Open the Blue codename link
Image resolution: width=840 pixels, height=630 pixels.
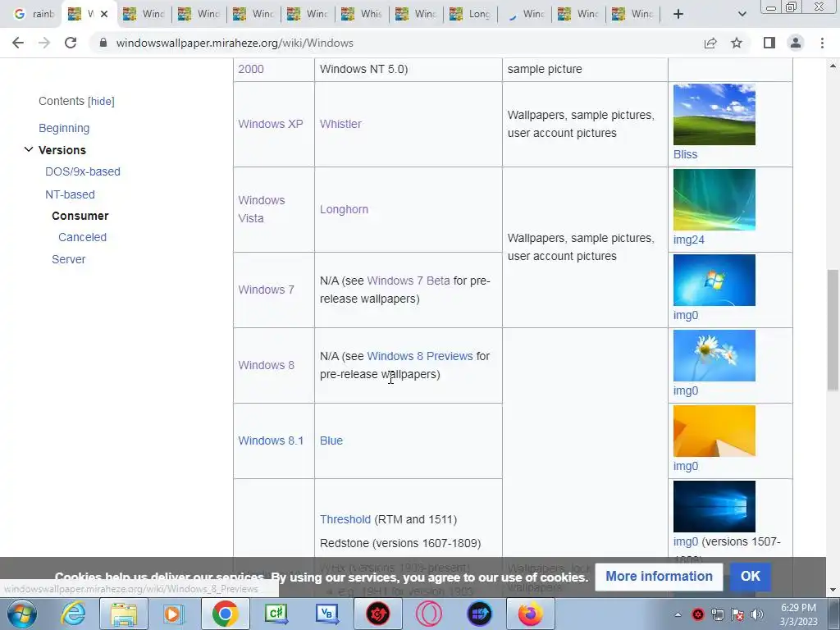[x=331, y=441]
